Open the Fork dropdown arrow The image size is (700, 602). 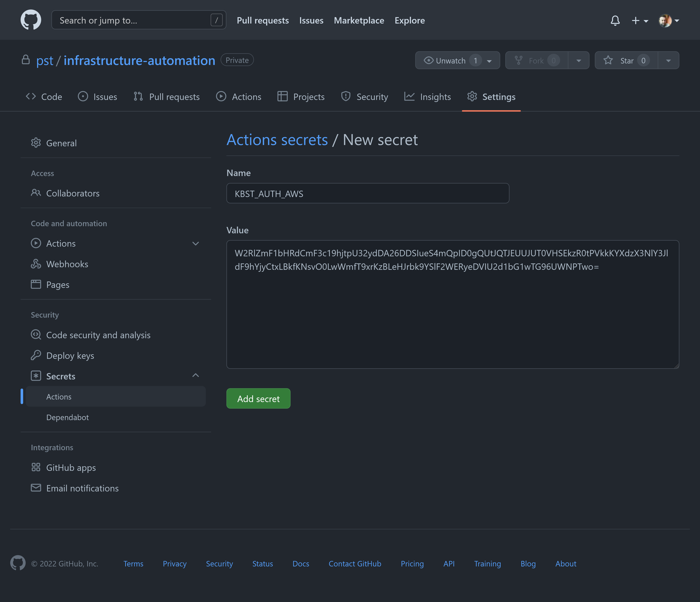pyautogui.click(x=579, y=60)
